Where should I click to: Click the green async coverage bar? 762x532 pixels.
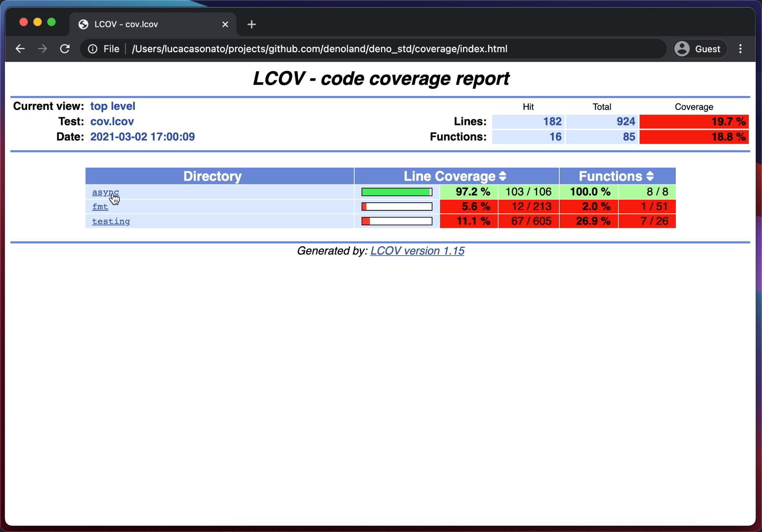click(x=397, y=192)
